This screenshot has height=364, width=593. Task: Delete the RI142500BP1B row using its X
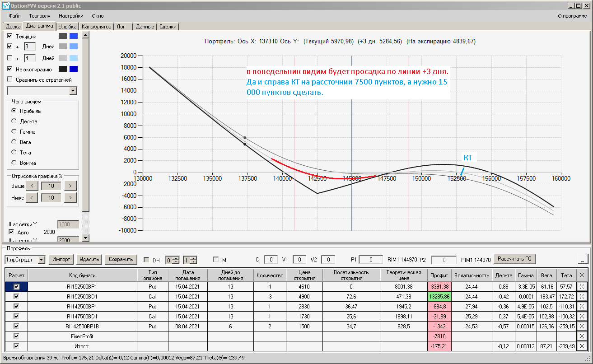point(582,326)
